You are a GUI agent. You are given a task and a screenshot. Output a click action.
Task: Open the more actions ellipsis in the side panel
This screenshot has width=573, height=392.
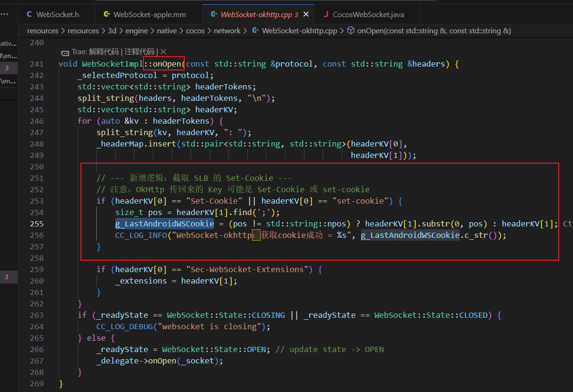coord(4,14)
